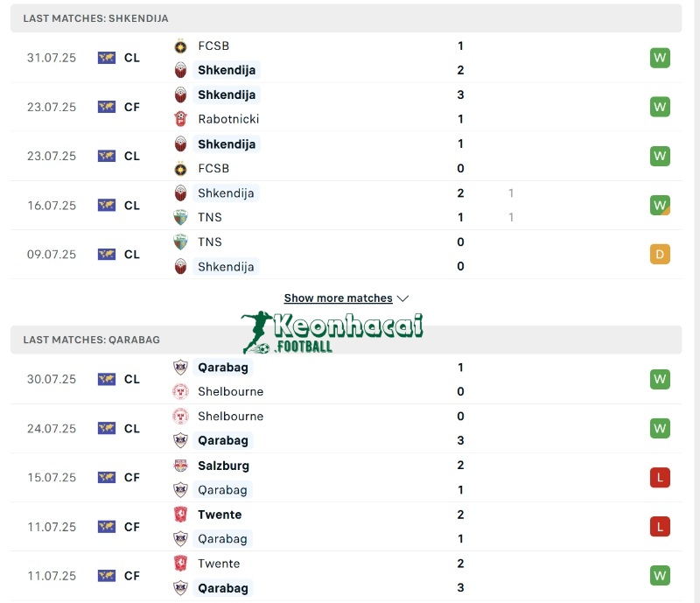This screenshot has width=700, height=603.
Task: Open the Show more matches link
Action: click(338, 298)
